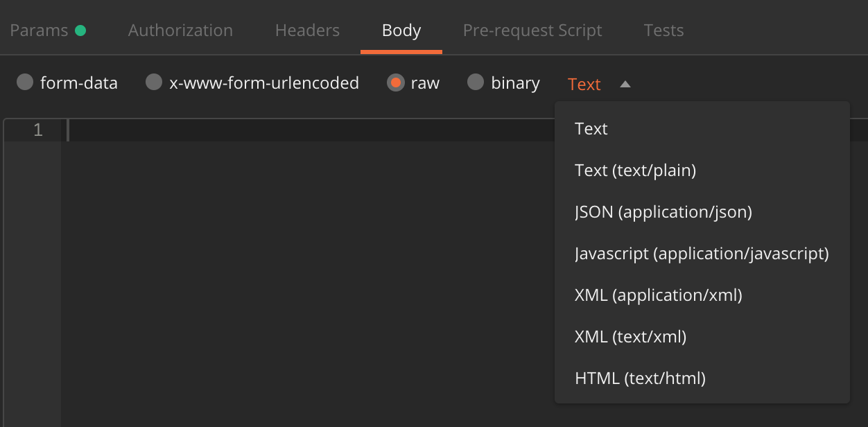Open the Headers tab
The image size is (868, 427).
pos(307,31)
